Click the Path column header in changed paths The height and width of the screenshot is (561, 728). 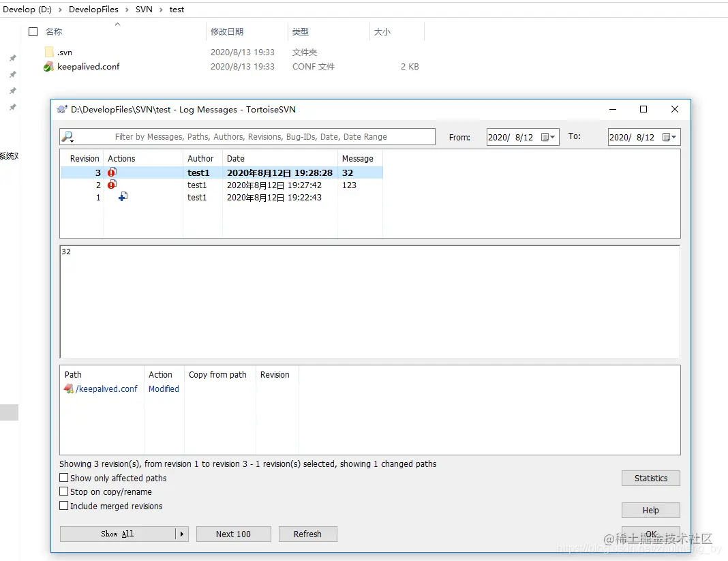(73, 374)
